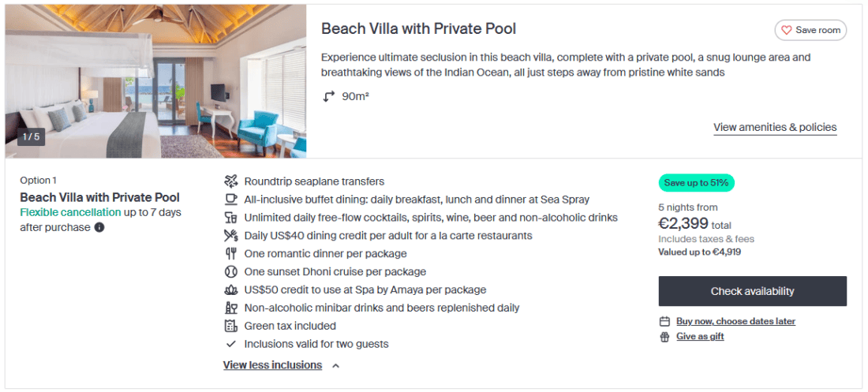Click the dining credit crossed-utensils icon
This screenshot has width=868, height=392.
pyautogui.click(x=230, y=236)
